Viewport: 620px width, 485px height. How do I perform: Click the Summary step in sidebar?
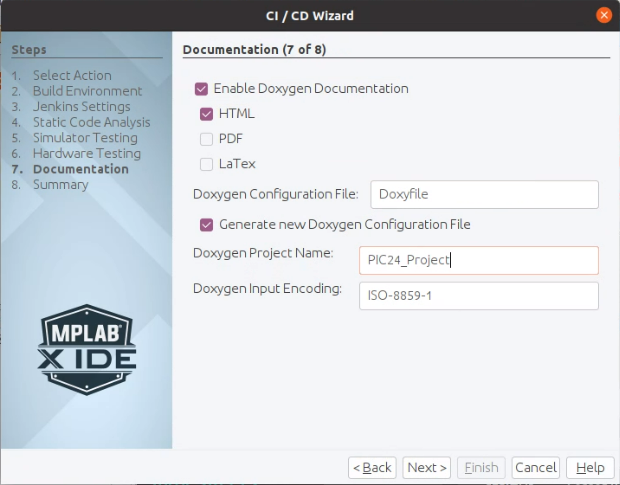coord(60,185)
